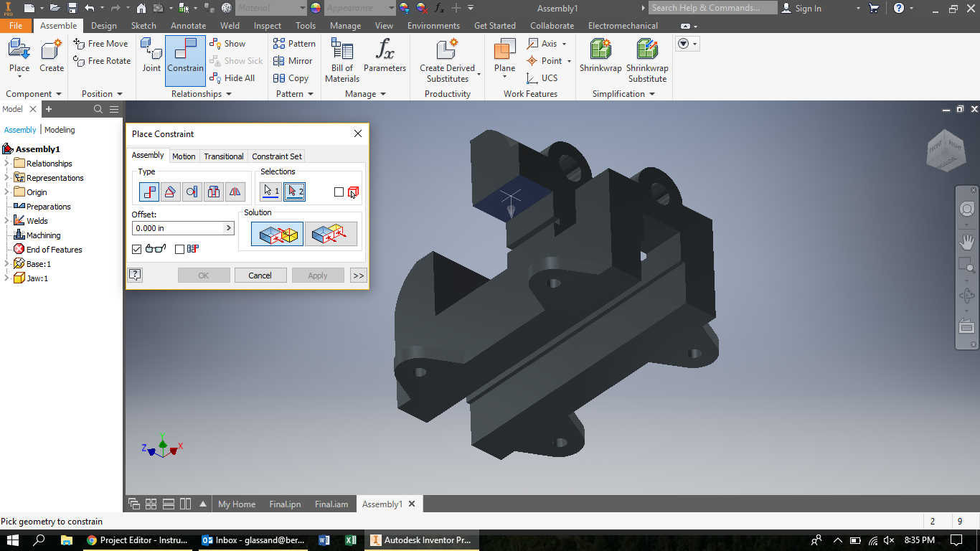The width and height of the screenshot is (980, 551).
Task: Click Hide All relationships
Action: pyautogui.click(x=232, y=78)
